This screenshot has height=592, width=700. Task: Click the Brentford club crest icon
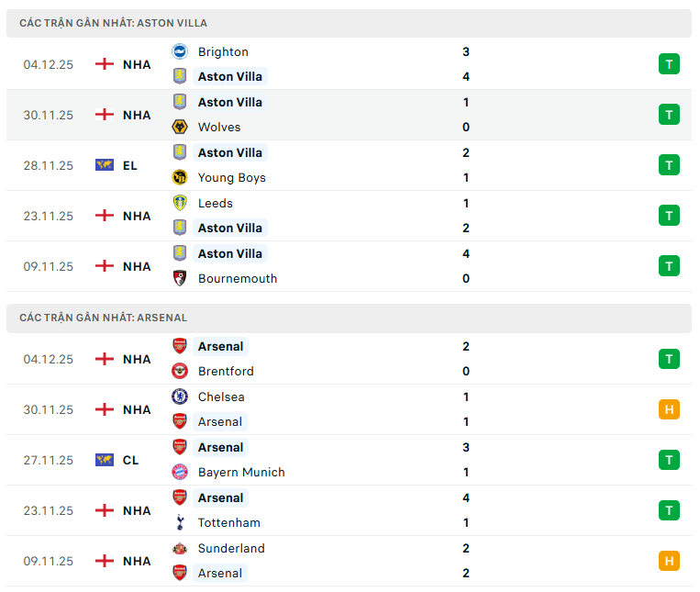point(180,372)
